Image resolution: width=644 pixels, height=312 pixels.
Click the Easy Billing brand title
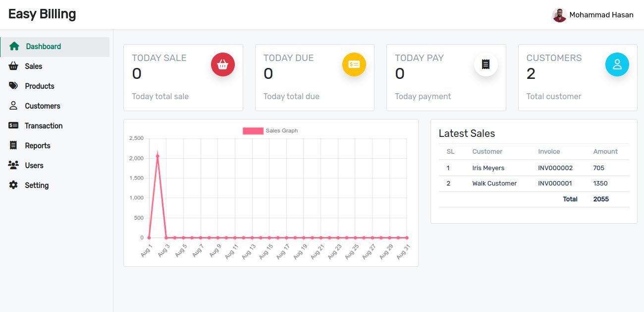[42, 14]
